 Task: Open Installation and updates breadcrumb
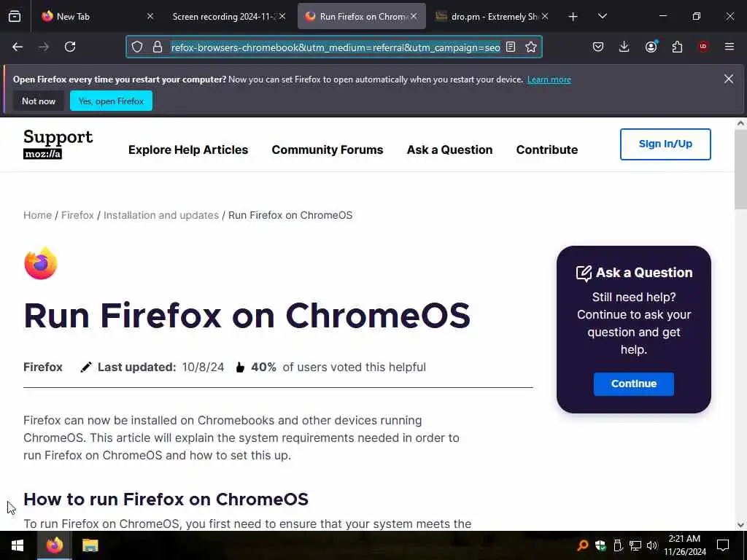pyautogui.click(x=161, y=215)
